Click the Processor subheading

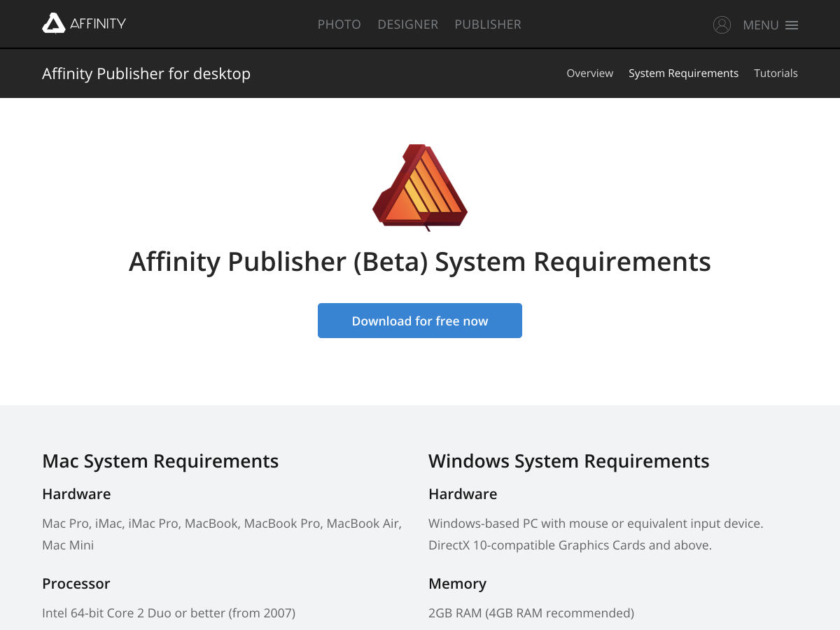tap(76, 584)
